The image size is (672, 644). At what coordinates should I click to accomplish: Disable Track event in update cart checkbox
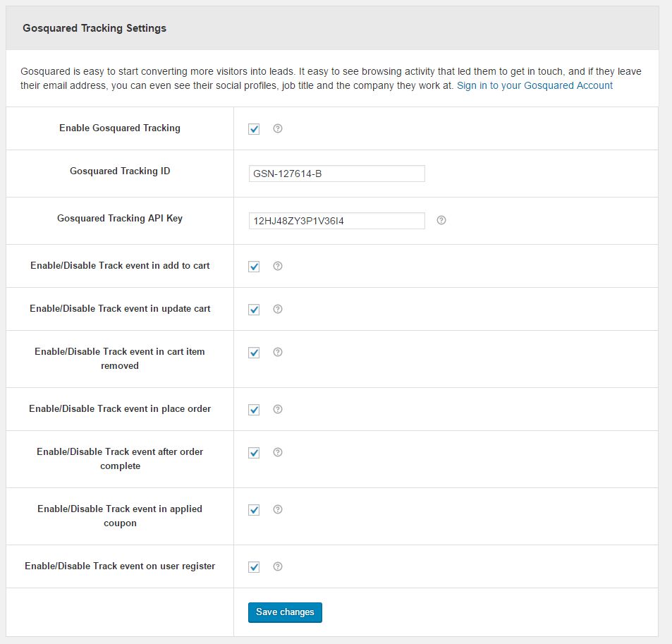[254, 310]
